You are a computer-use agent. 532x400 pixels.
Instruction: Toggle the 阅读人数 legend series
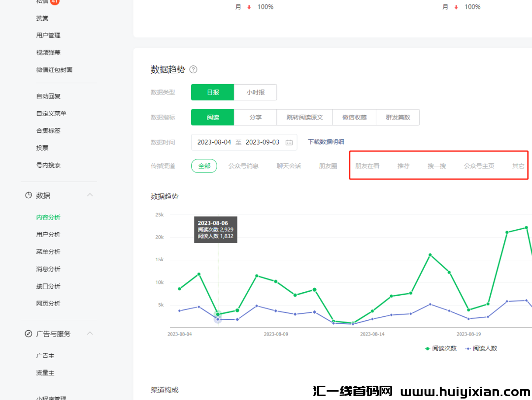point(481,348)
